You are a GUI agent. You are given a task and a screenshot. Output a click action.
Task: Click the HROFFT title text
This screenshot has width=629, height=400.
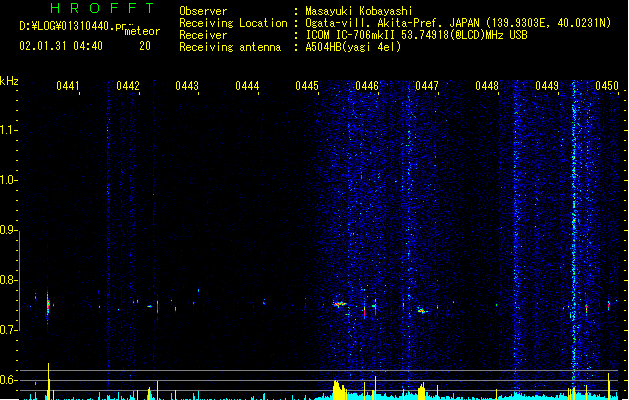point(102,8)
